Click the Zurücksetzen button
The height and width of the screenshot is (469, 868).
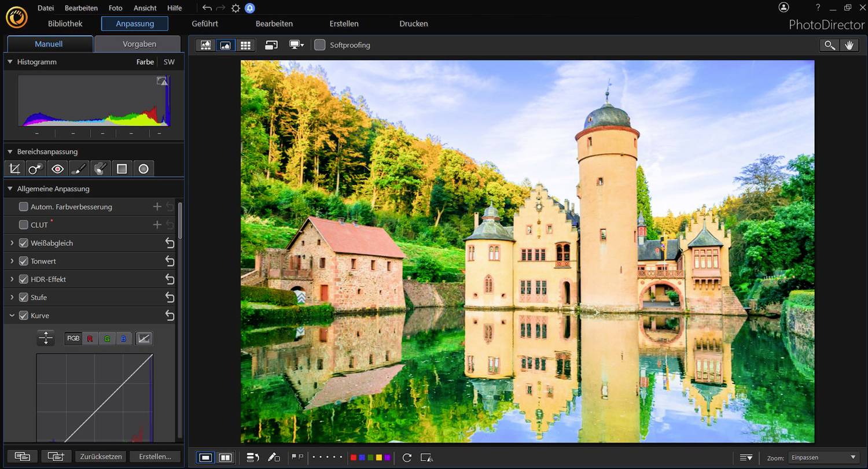[x=100, y=456]
